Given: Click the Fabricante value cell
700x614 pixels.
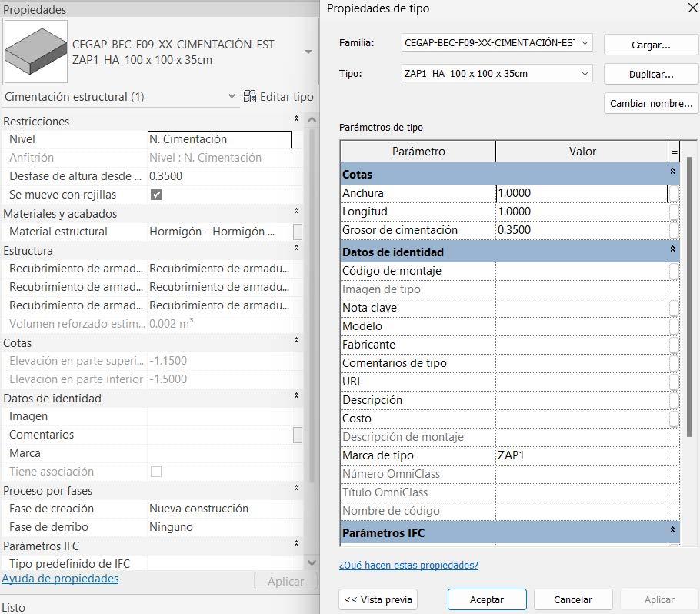Looking at the screenshot, I should tap(582, 345).
